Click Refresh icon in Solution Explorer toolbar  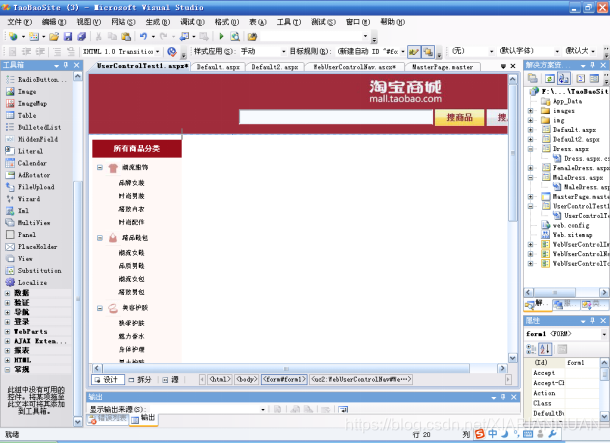549,79
